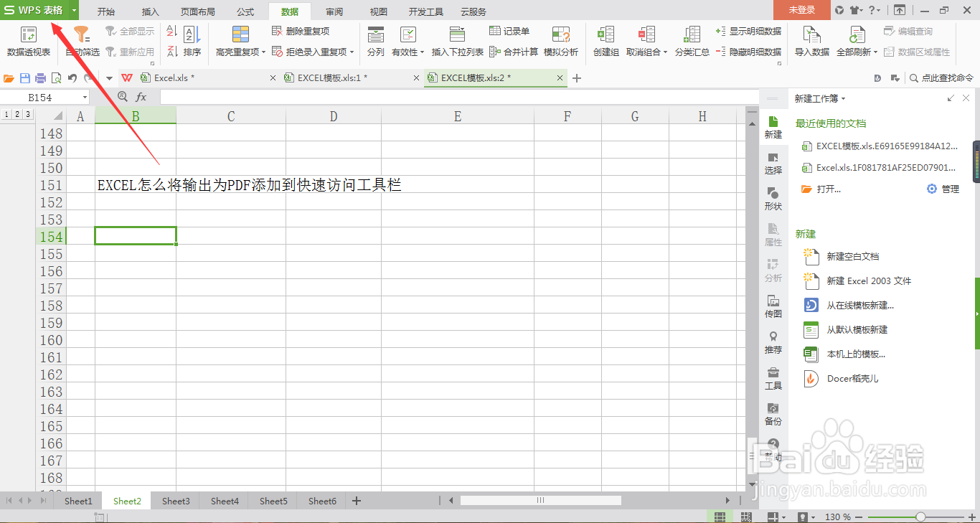Screen dimensions: 980x523
Task: Select outline level 3 button
Action: pos(27,115)
